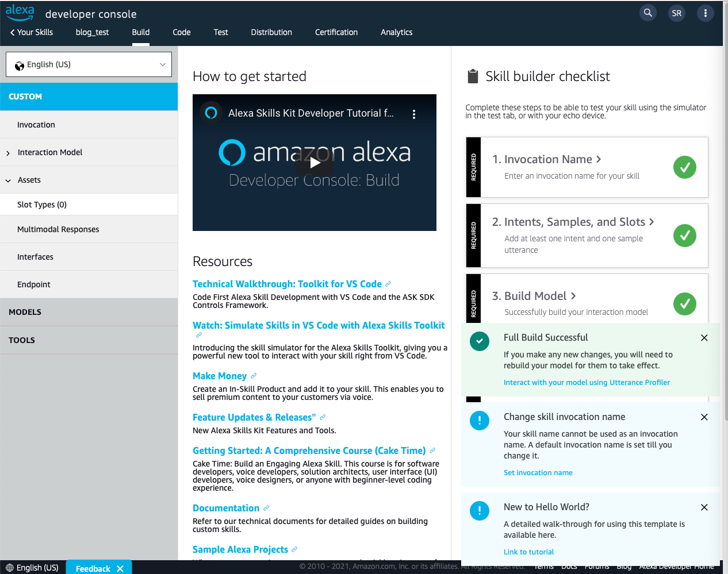The height and width of the screenshot is (574, 728).
Task: Open the Sample Alexa Projects link
Action: [x=240, y=549]
